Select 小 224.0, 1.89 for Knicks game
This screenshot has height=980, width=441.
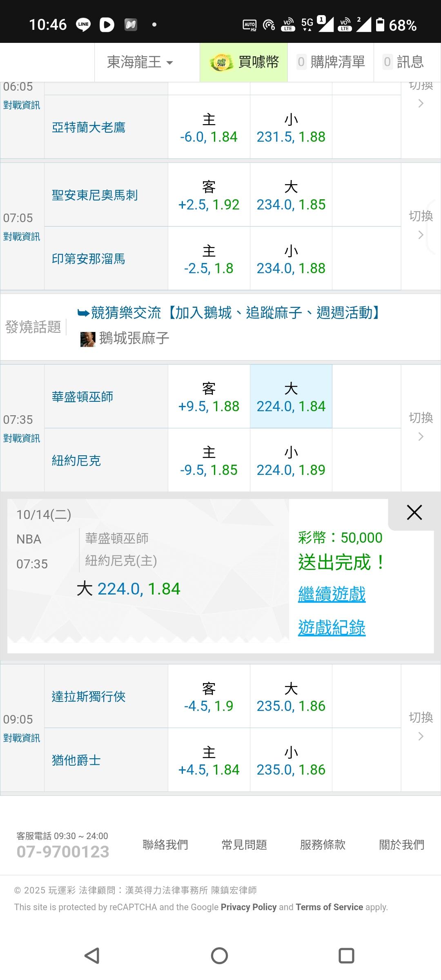[x=291, y=460]
